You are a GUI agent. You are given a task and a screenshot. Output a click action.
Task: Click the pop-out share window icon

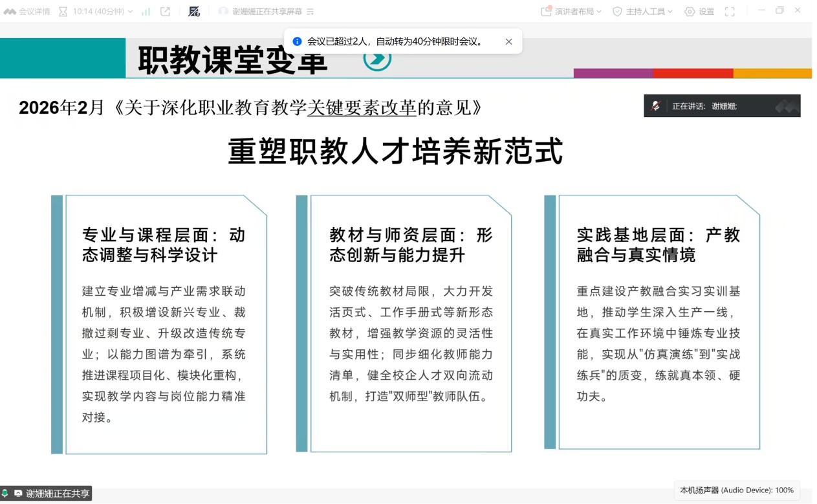tap(166, 12)
